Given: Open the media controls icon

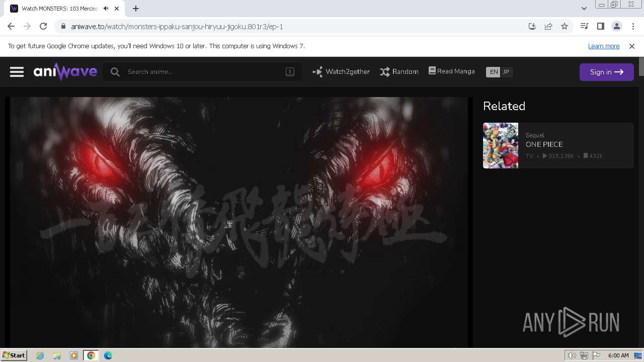Looking at the screenshot, I should click(x=584, y=26).
